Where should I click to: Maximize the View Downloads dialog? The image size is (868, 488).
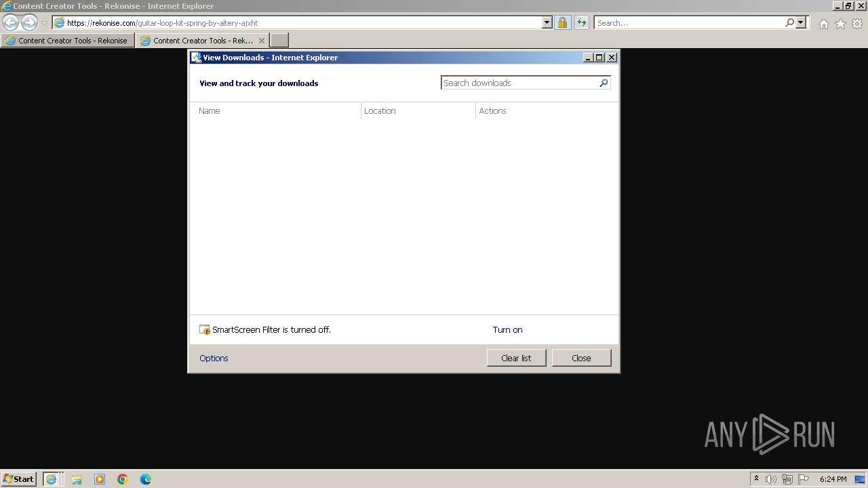click(599, 58)
